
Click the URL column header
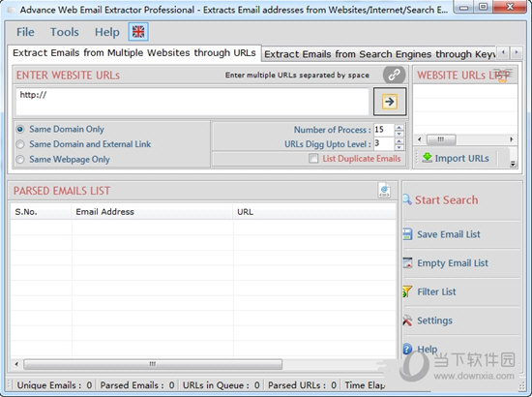314,212
